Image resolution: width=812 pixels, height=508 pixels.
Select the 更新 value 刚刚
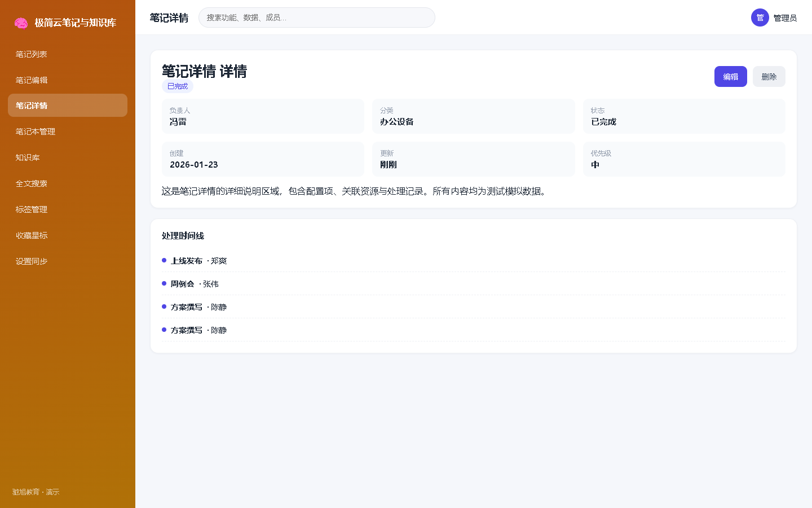tap(389, 165)
